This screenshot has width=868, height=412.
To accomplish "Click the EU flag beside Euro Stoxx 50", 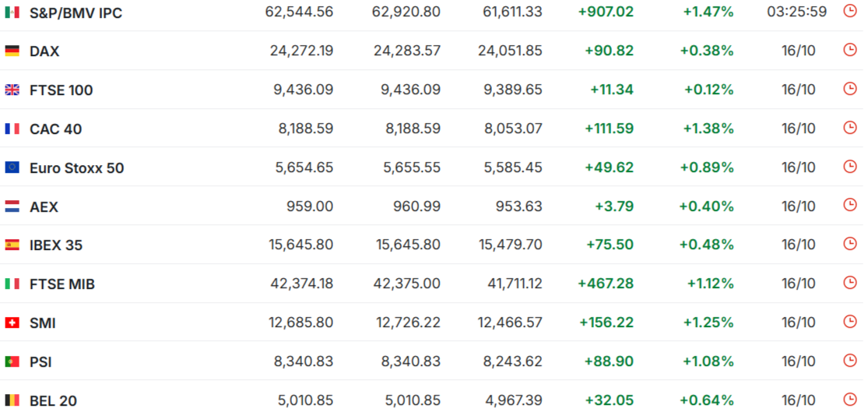I will pyautogui.click(x=12, y=167).
